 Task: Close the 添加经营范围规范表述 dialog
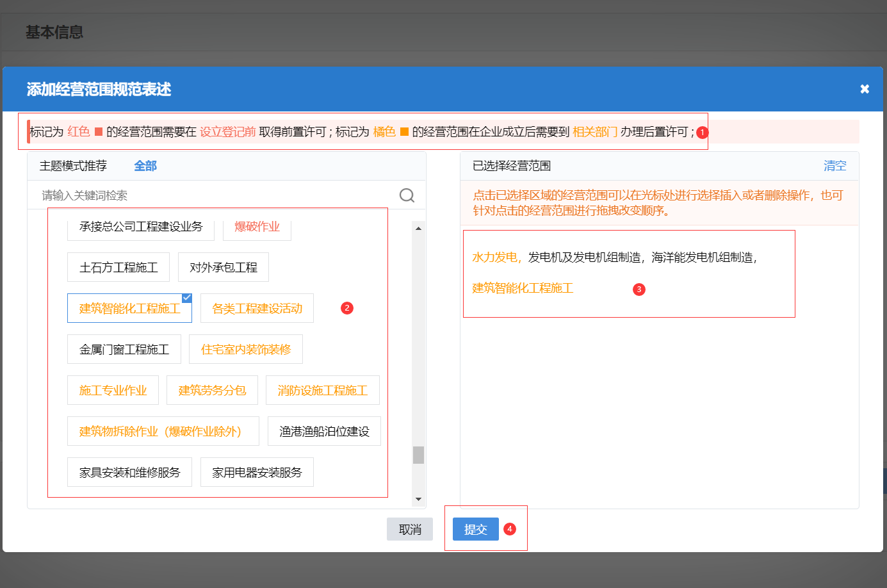865,89
